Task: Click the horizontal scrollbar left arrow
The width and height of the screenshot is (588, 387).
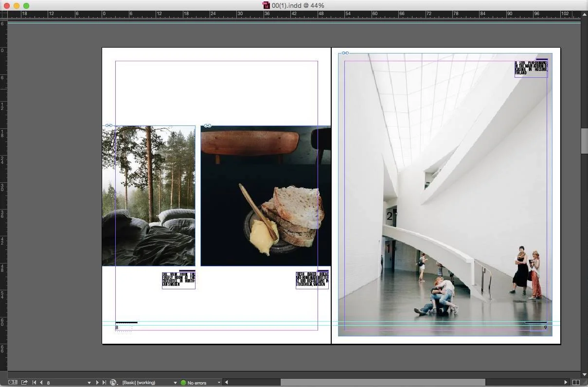Action: coord(226,383)
